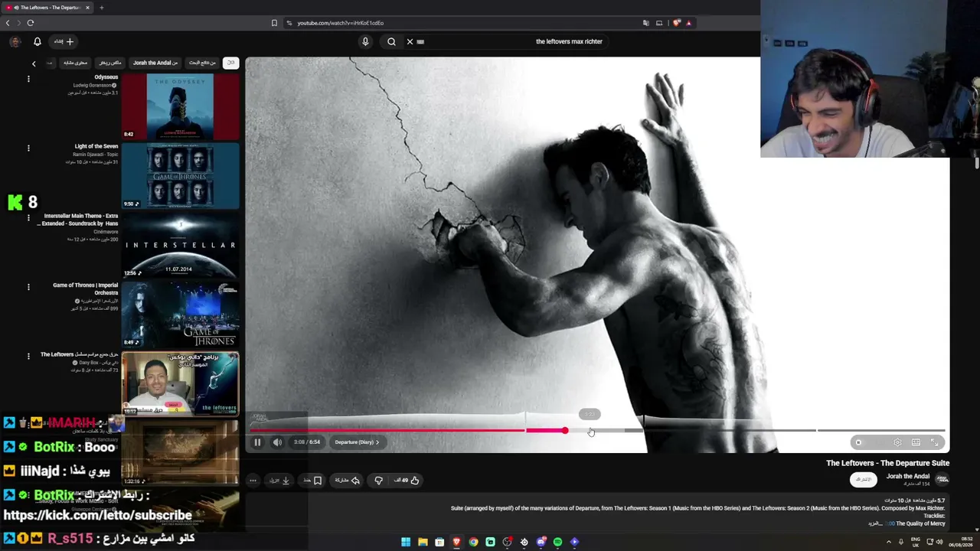Pause the video playback

(257, 442)
